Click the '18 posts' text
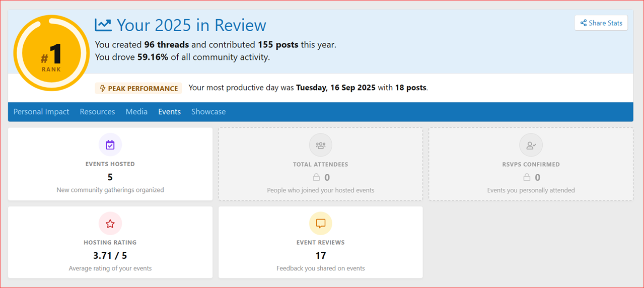 [x=410, y=88]
